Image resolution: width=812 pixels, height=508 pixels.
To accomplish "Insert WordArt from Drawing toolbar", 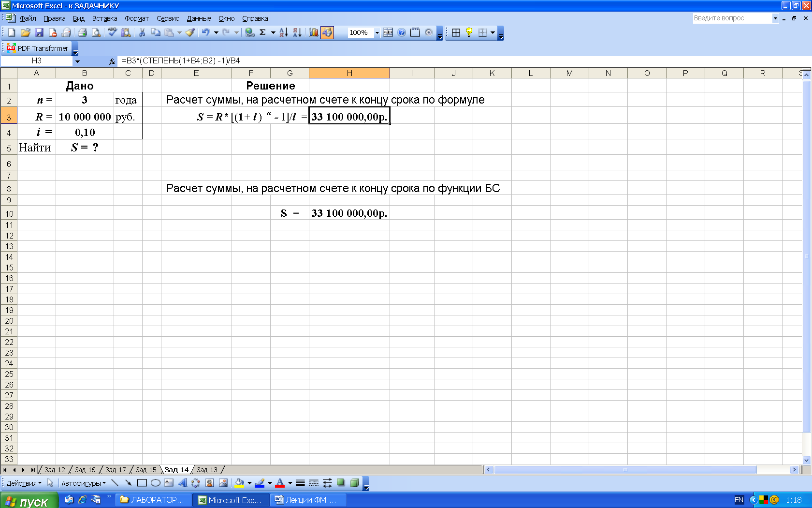I will 182,483.
